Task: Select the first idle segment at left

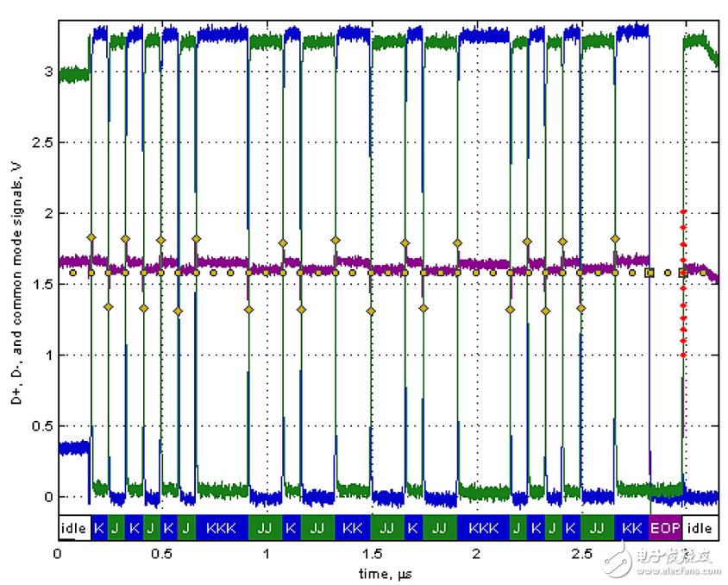Action: pyautogui.click(x=74, y=527)
